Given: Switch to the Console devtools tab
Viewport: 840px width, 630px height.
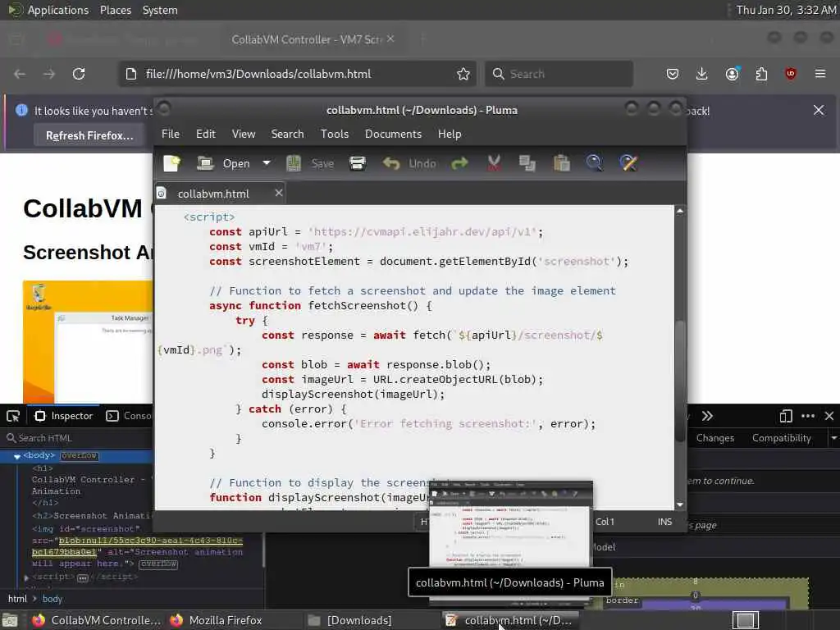Looking at the screenshot, I should tap(129, 416).
